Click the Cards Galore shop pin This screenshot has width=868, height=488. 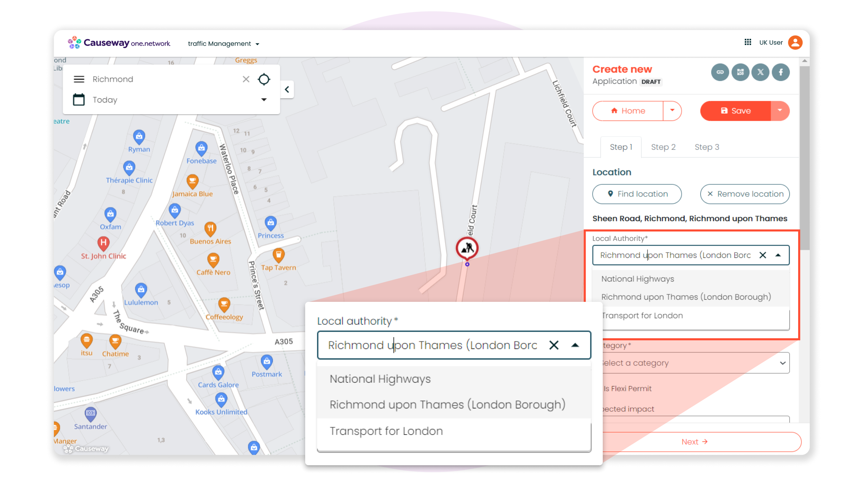[x=218, y=373]
